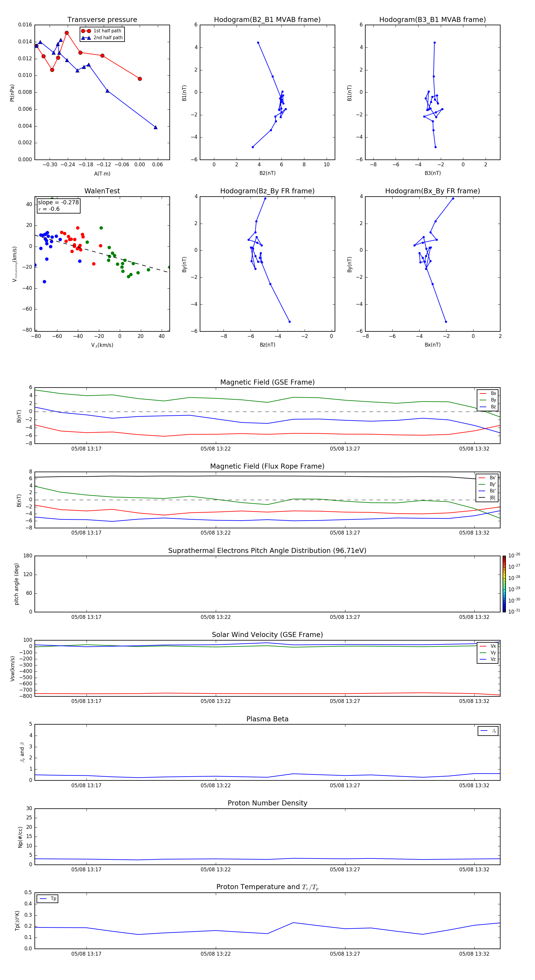Click the Bz' legend entry in Flux Rope plot
The height and width of the screenshot is (980, 535).
click(487, 491)
